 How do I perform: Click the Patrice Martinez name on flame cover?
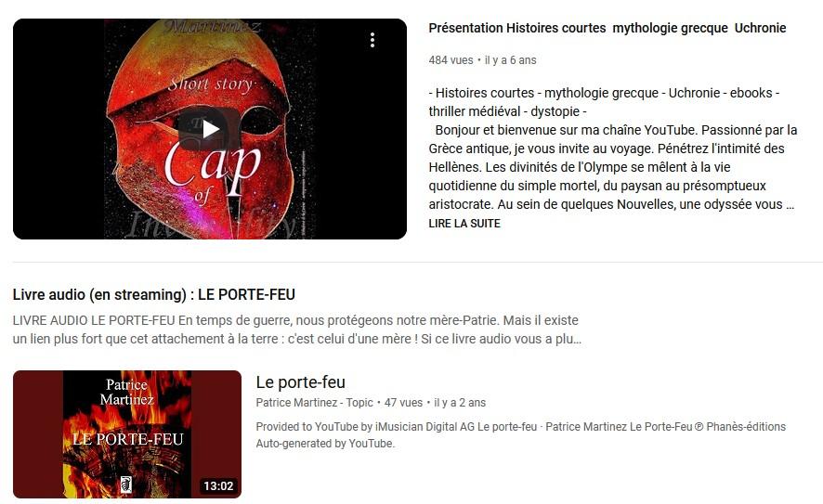(x=127, y=393)
